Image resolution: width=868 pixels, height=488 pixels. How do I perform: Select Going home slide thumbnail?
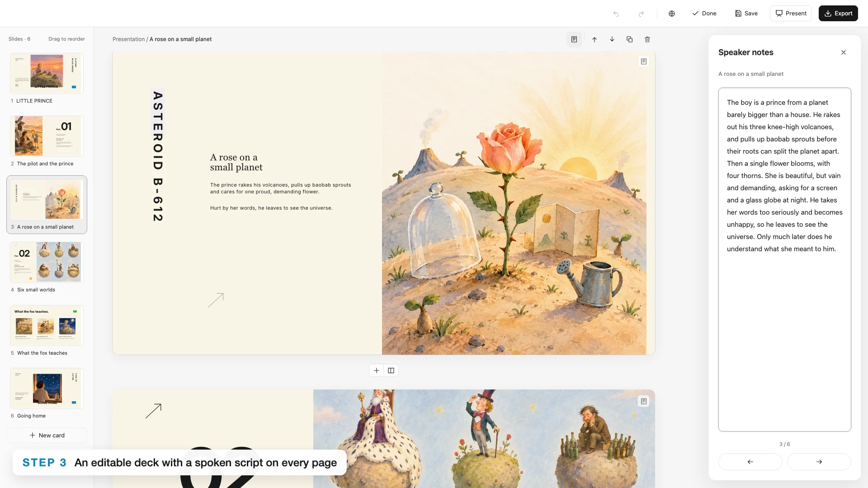point(47,388)
